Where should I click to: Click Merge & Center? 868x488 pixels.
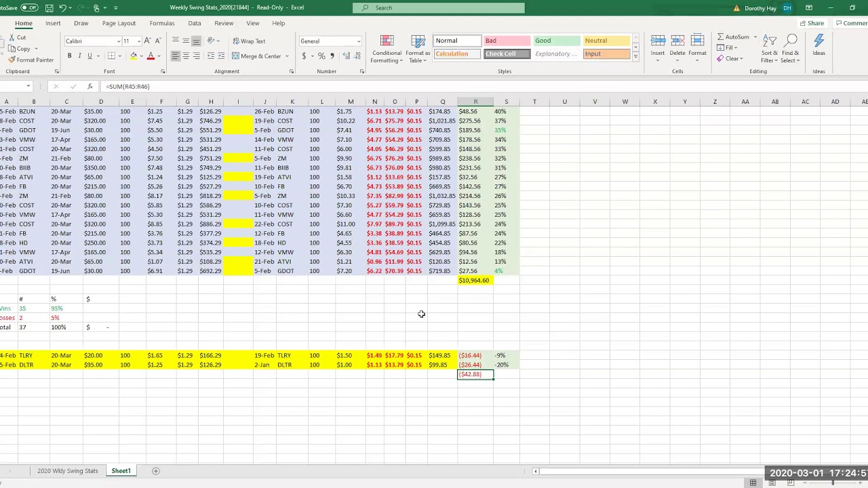pos(256,56)
